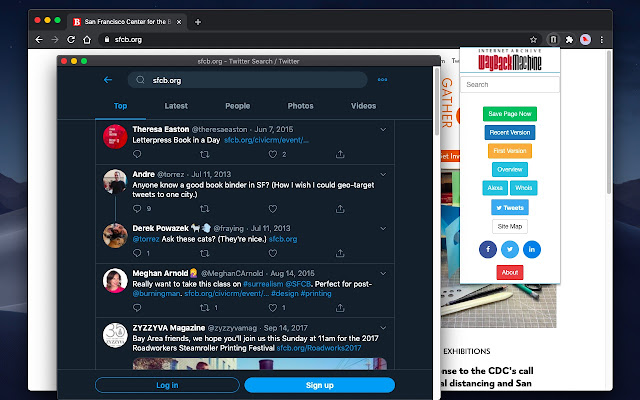Like Meghan Arnold's tweet
640x400 pixels.
[273, 308]
